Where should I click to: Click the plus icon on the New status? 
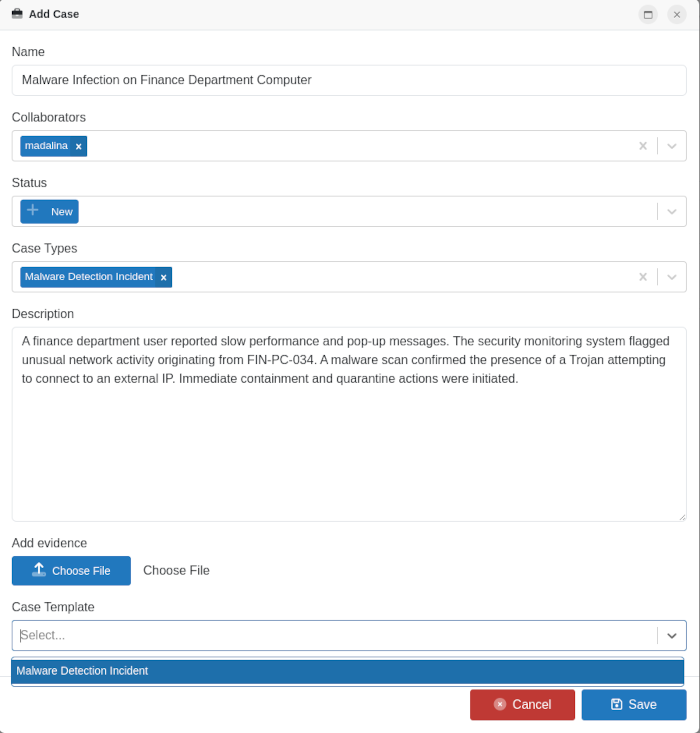coord(33,211)
